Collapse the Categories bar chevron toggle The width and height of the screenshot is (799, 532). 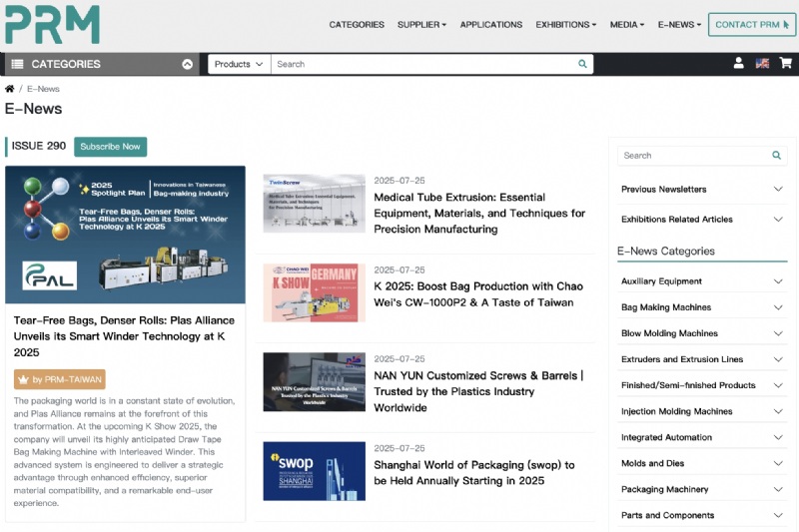pyautogui.click(x=187, y=64)
